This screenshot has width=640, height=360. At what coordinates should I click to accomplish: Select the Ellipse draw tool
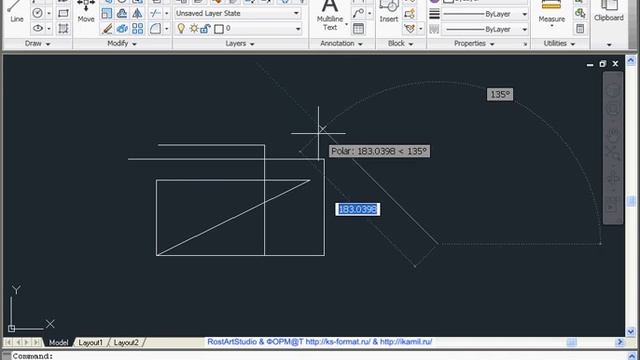click(38, 28)
